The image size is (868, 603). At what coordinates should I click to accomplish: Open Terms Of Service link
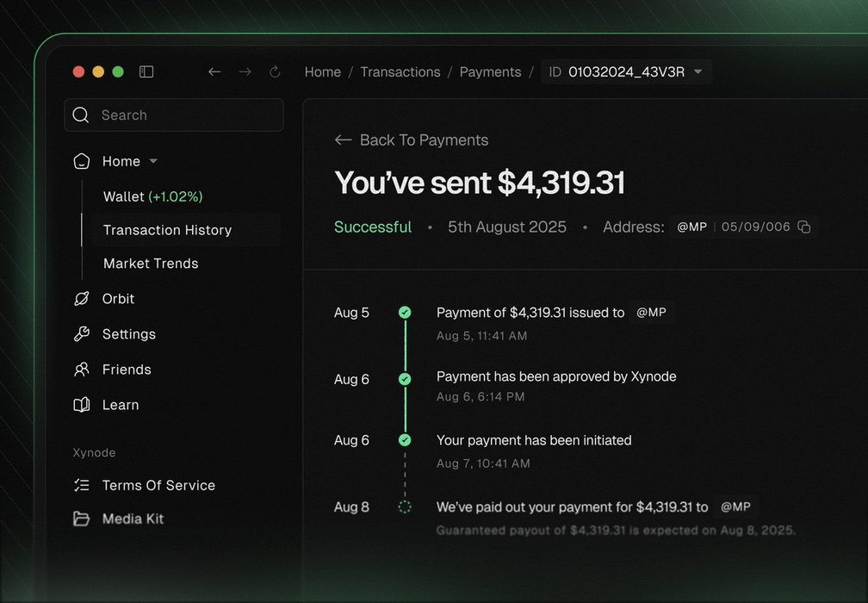click(x=158, y=486)
